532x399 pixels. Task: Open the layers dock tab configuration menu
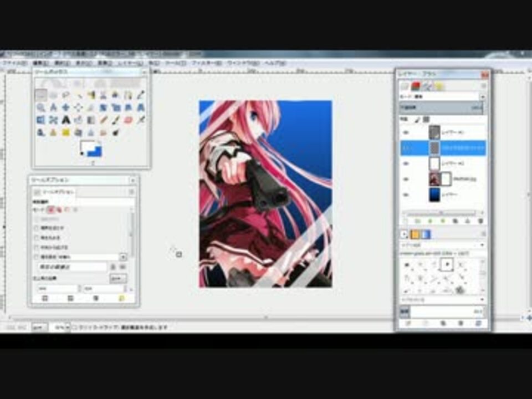point(483,86)
